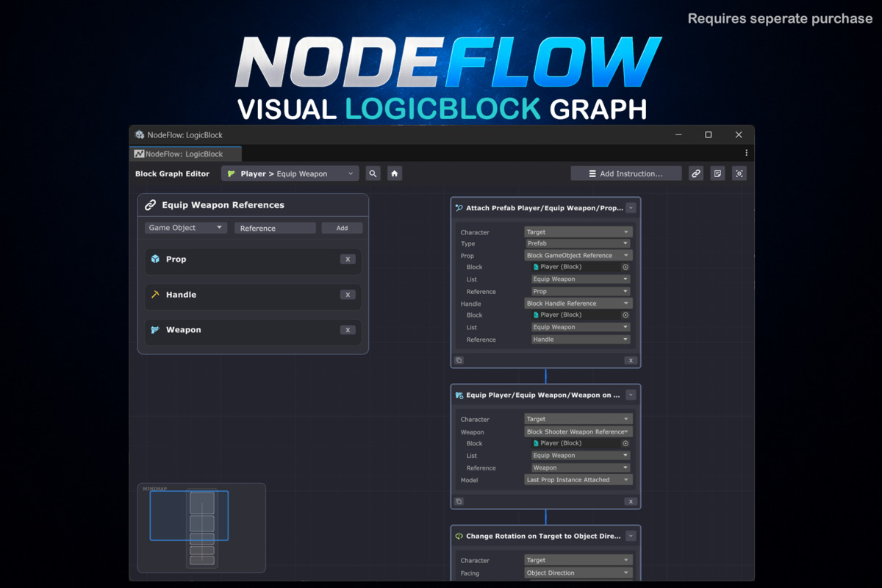Screen dimensions: 882x588
Task: Click the NodeFlow icon in window title bar
Action: 140,135
